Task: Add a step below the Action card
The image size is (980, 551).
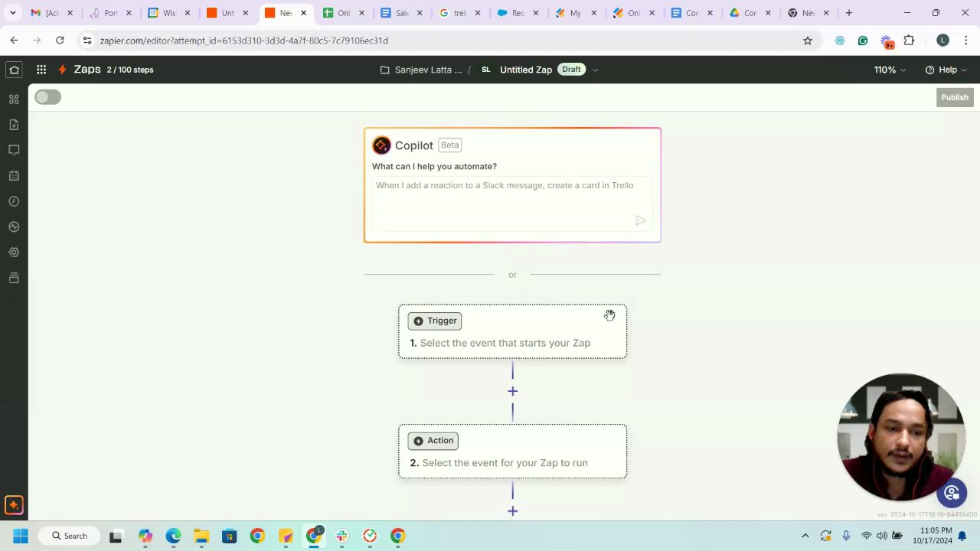Action: (512, 511)
